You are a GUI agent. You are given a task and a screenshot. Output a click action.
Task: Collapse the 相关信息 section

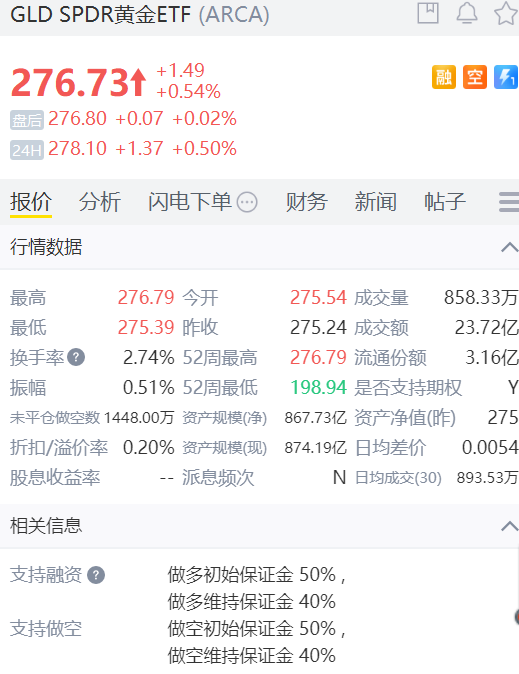pos(510,526)
